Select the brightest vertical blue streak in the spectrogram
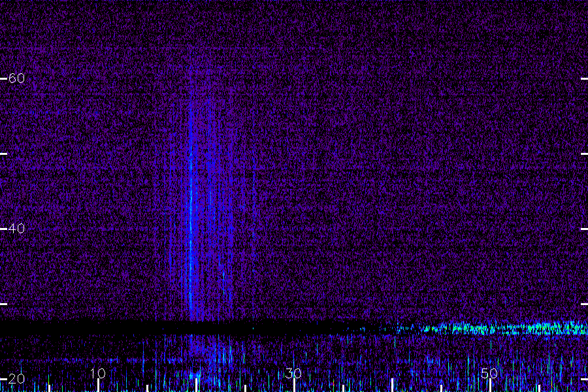Screen dimensions: 588x392 click(191, 210)
